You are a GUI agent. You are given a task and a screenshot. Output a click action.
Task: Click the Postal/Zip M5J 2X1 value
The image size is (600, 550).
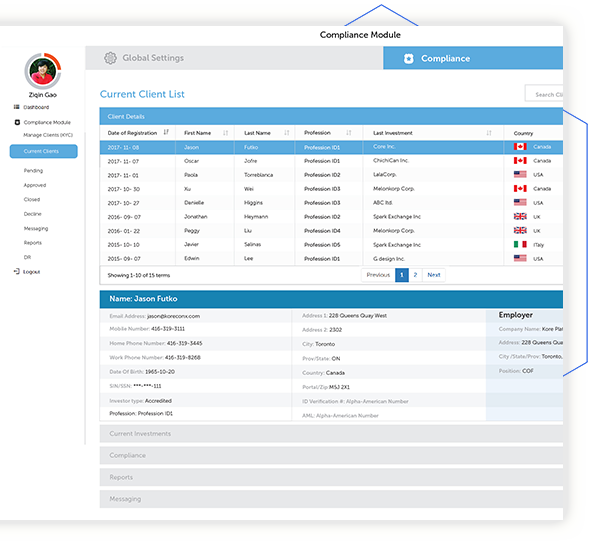[339, 387]
